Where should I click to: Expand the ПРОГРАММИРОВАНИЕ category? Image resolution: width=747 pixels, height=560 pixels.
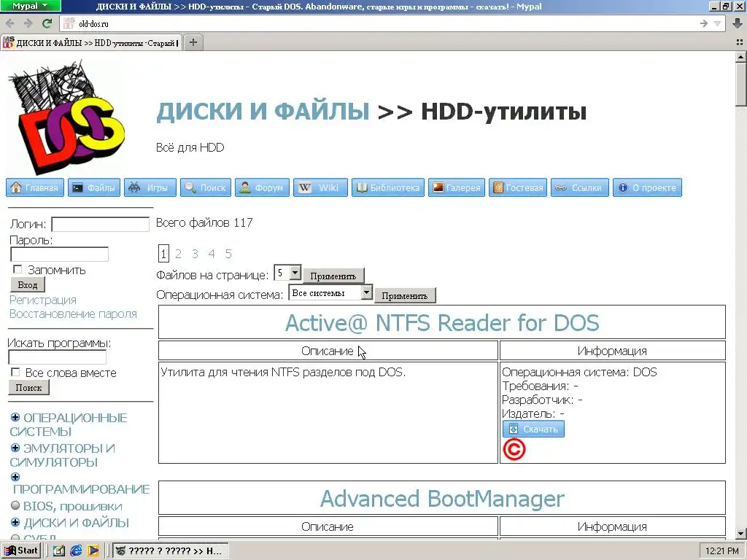point(15,477)
